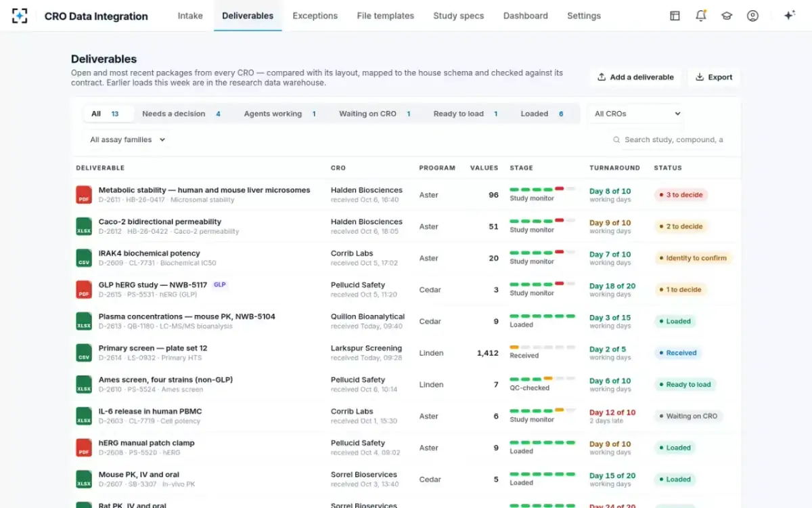Filter by Loaded deliverables

(542, 114)
